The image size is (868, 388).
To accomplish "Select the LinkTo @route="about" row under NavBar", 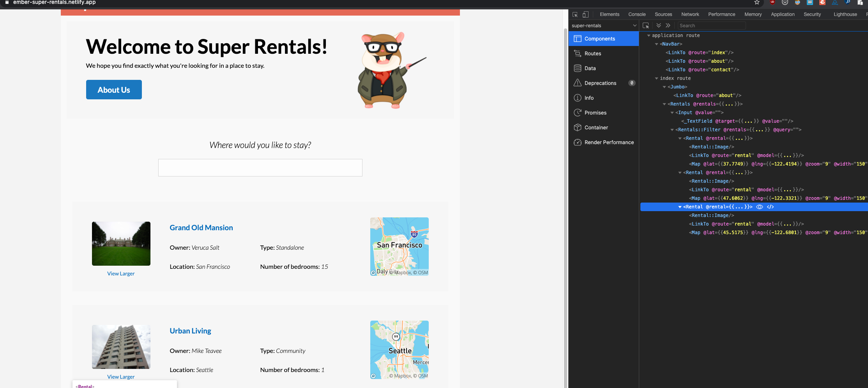I will (754, 61).
